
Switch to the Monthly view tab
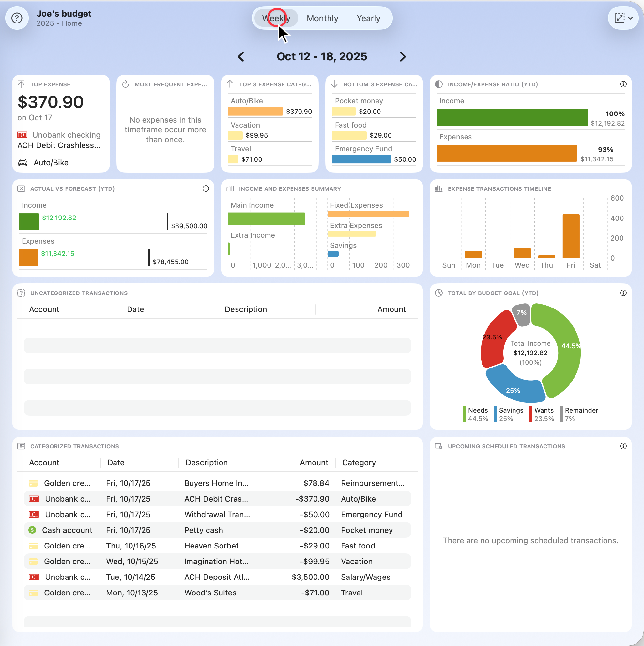(322, 18)
